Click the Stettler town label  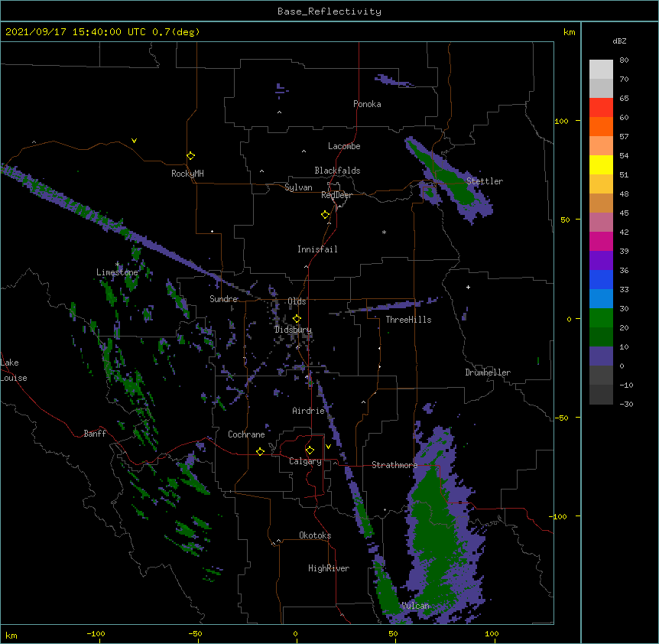[485, 181]
